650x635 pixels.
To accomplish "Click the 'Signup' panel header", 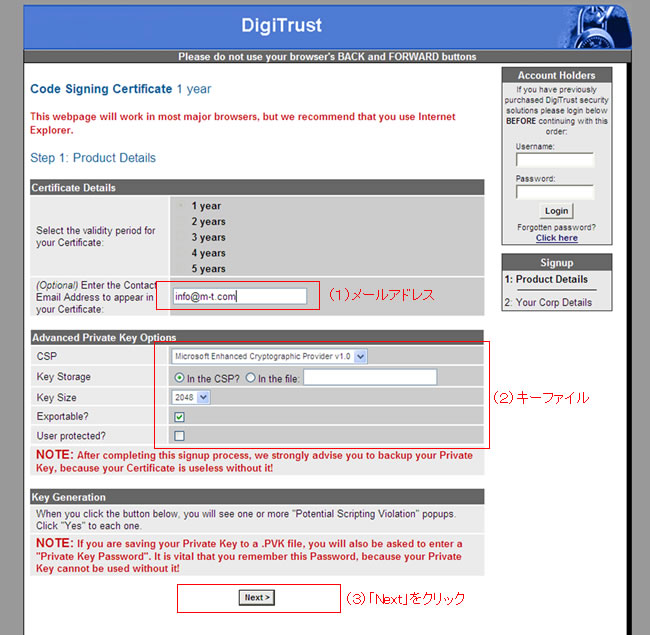I will tap(556, 263).
